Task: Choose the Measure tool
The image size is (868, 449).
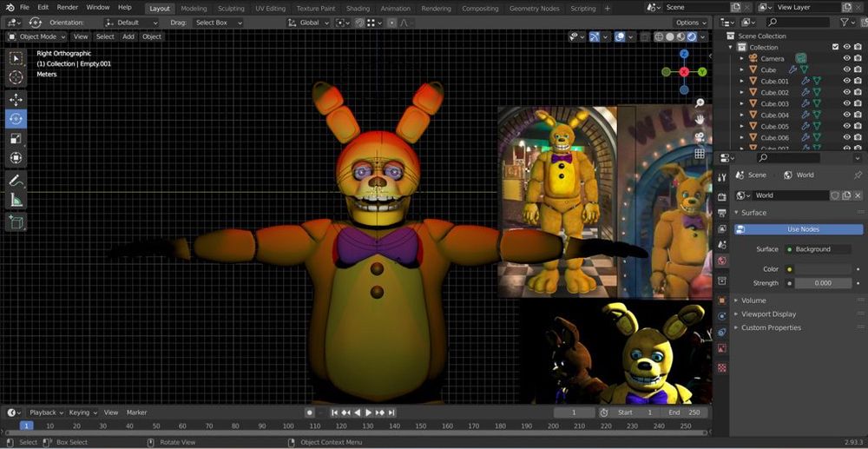Action: (16, 201)
